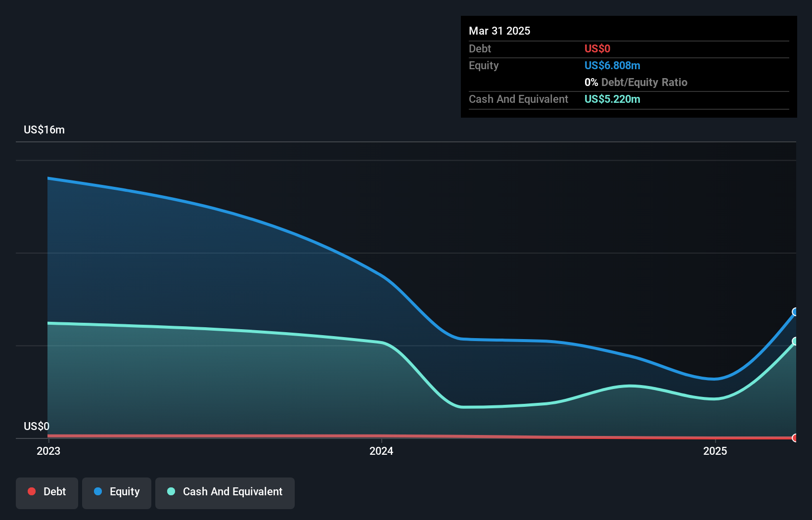This screenshot has width=812, height=520.
Task: Click the red US$0 debt value
Action: (x=597, y=49)
